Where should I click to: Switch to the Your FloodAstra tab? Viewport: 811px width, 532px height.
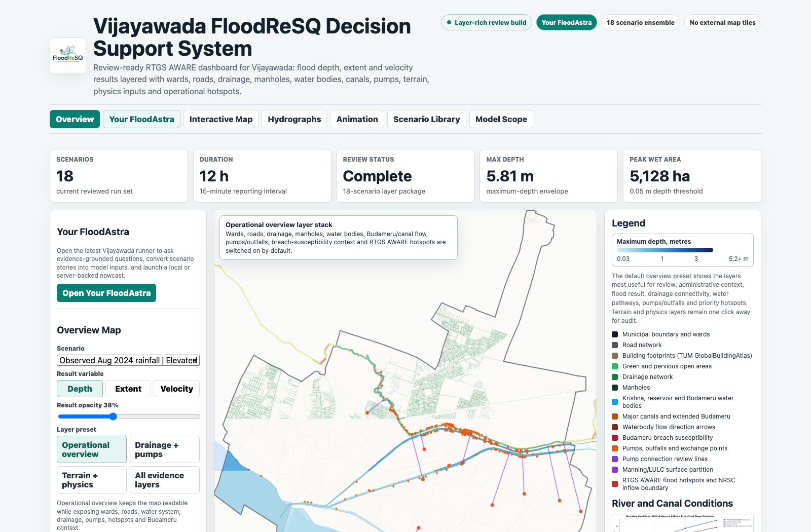click(x=141, y=119)
